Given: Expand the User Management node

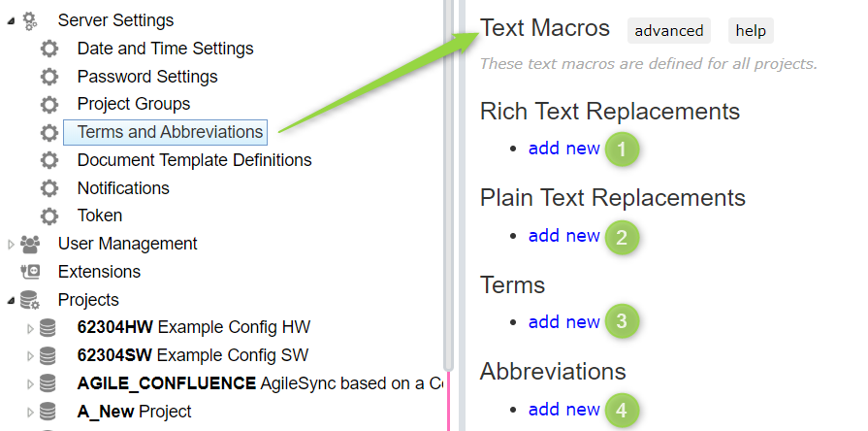Looking at the screenshot, I should pos(11,245).
